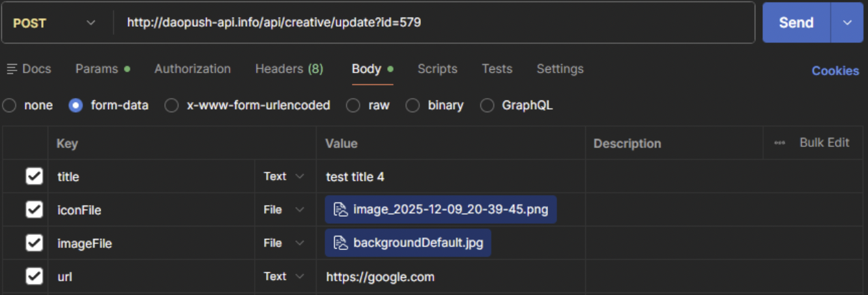Choose x-www-form-urlencoded body option
The height and width of the screenshot is (295, 868).
(171, 105)
